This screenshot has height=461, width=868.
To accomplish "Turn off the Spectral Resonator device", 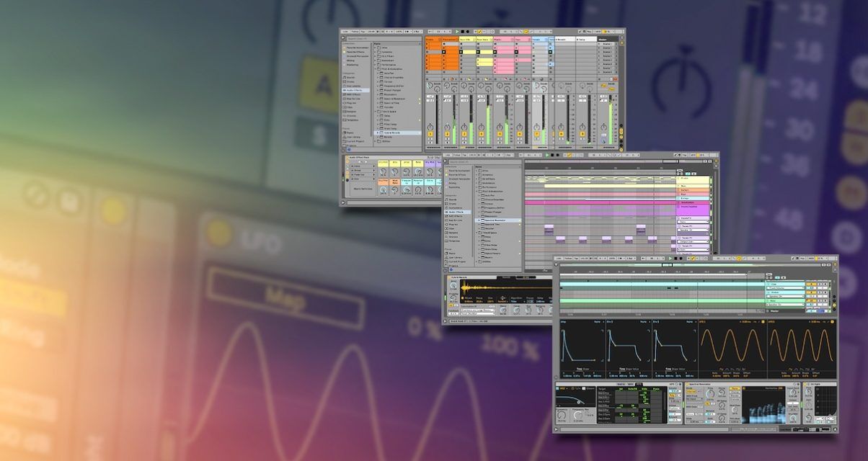I will [x=686, y=384].
